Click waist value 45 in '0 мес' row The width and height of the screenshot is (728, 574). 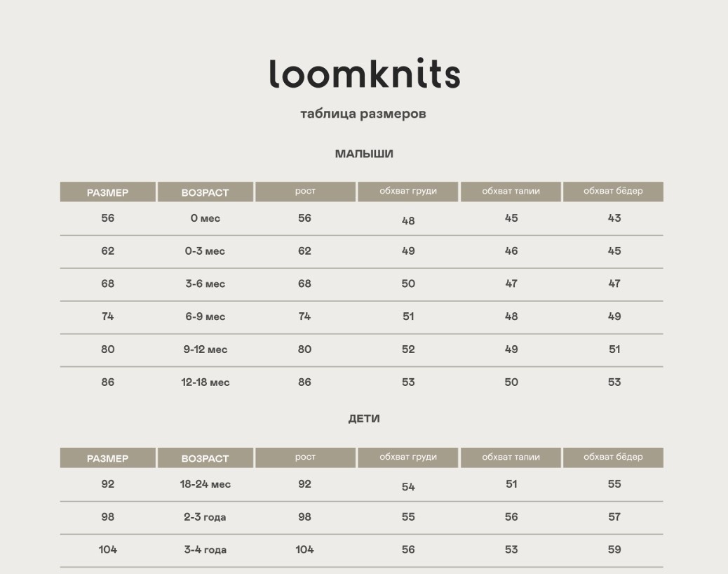(511, 218)
